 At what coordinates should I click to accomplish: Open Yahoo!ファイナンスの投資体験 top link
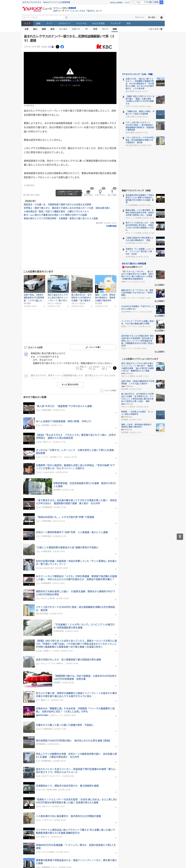coord(56,2)
